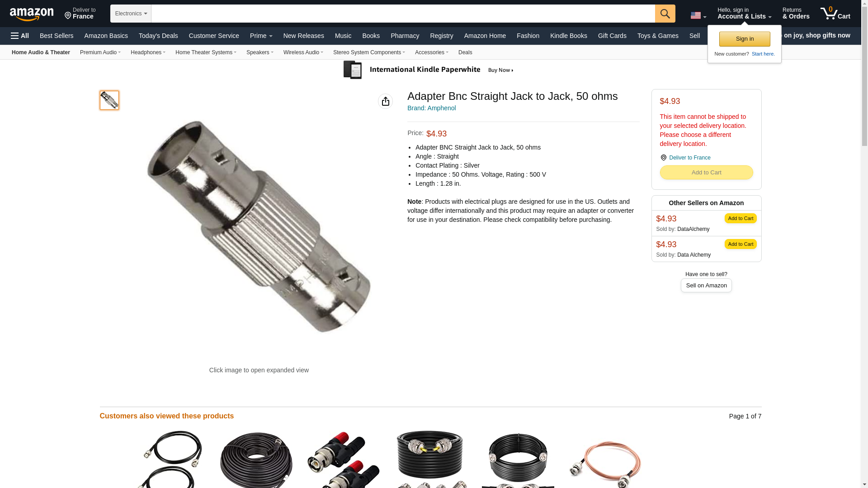Open the Brand: Amphenol link
This screenshot has width=868, height=488.
click(x=431, y=108)
